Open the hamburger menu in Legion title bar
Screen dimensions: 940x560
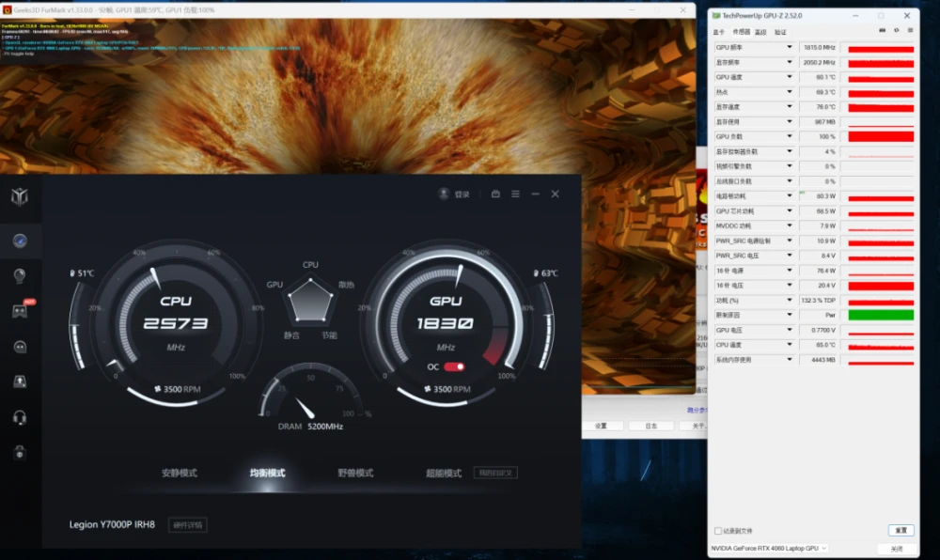pyautogui.click(x=515, y=194)
